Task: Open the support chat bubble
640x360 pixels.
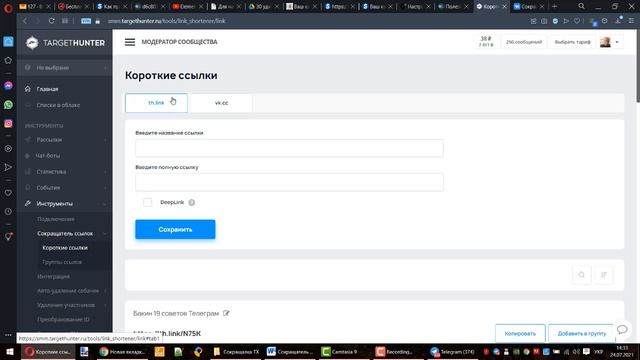Action: click(x=622, y=329)
